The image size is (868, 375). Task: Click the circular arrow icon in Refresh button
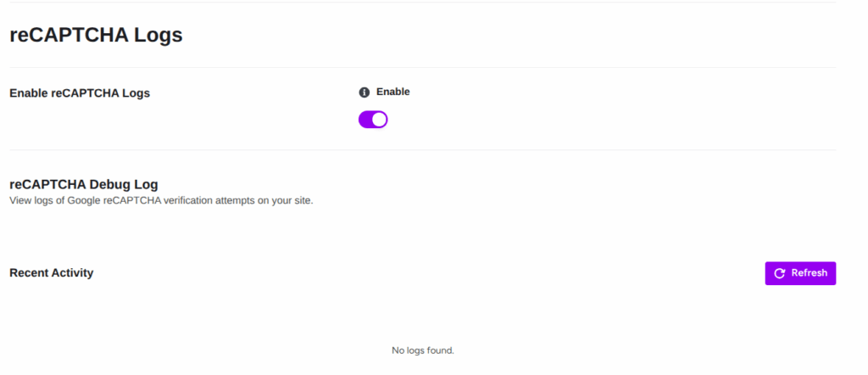780,273
